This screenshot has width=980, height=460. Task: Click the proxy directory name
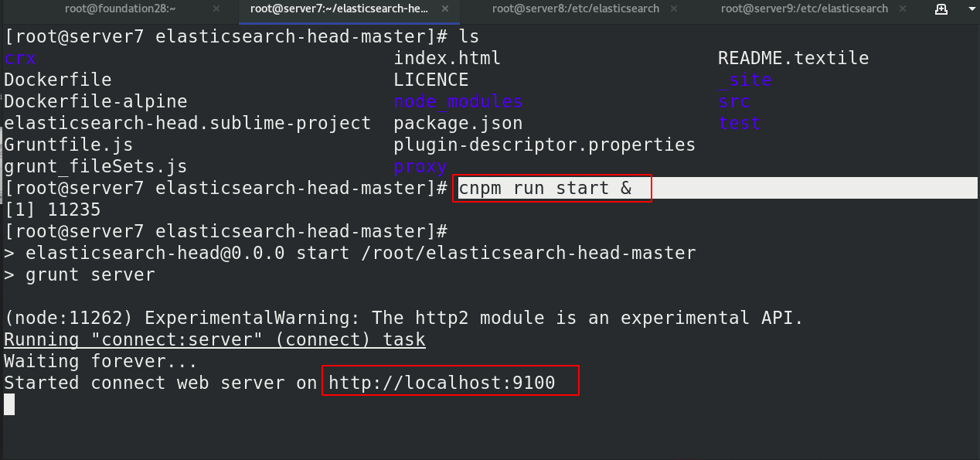click(420, 167)
